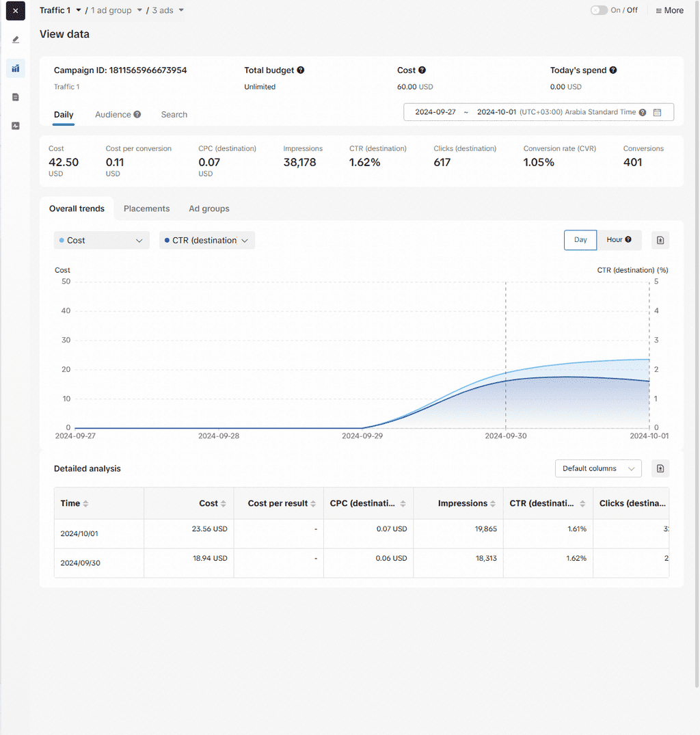
Task: Click the start date 2024-09-27 field
Action: point(435,112)
